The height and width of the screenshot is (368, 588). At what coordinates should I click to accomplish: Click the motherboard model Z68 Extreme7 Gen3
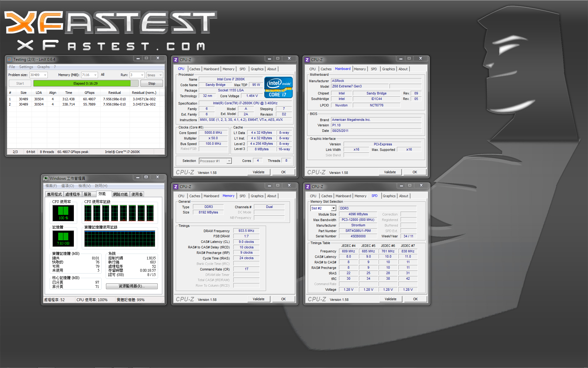[x=360, y=86]
